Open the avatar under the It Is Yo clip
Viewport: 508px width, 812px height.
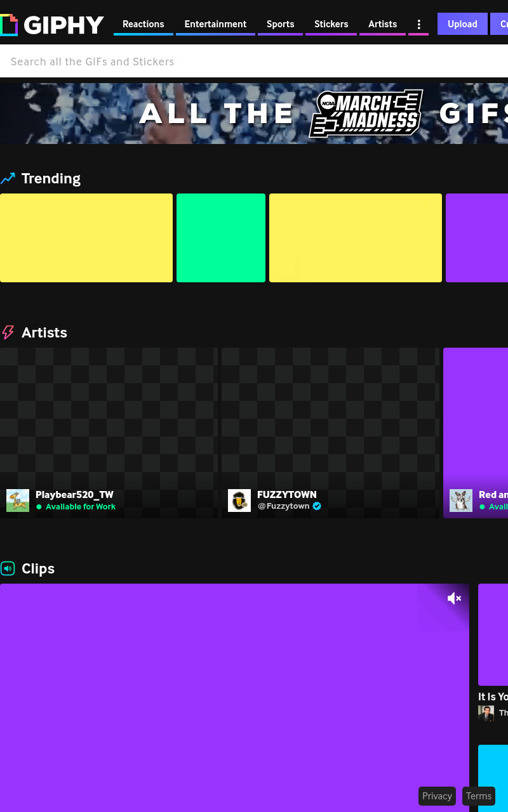[x=486, y=713]
